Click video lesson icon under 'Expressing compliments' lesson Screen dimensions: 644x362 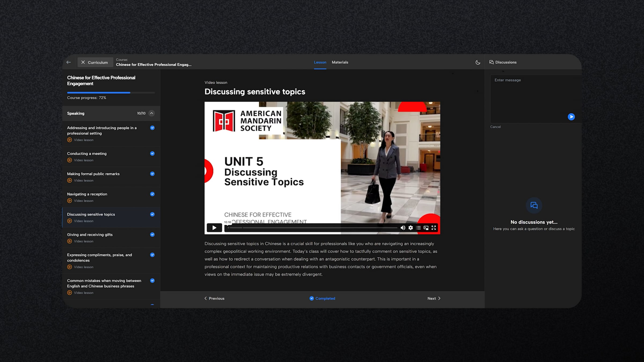pyautogui.click(x=69, y=267)
